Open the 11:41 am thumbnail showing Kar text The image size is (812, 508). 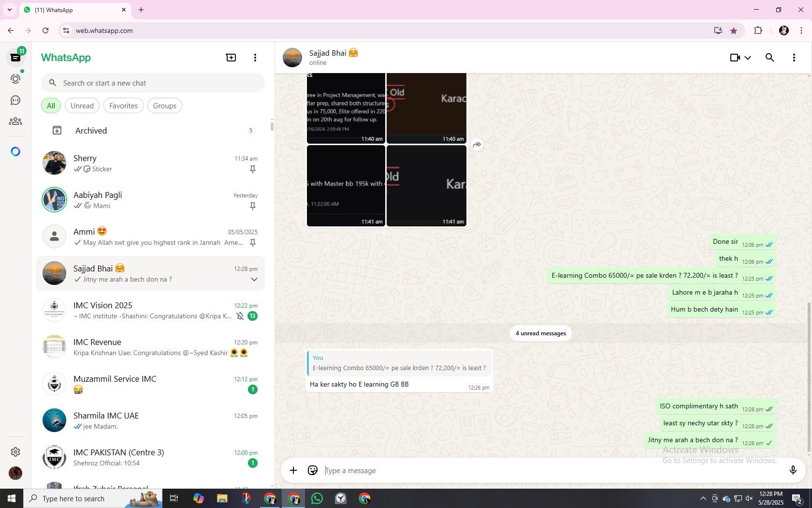427,186
